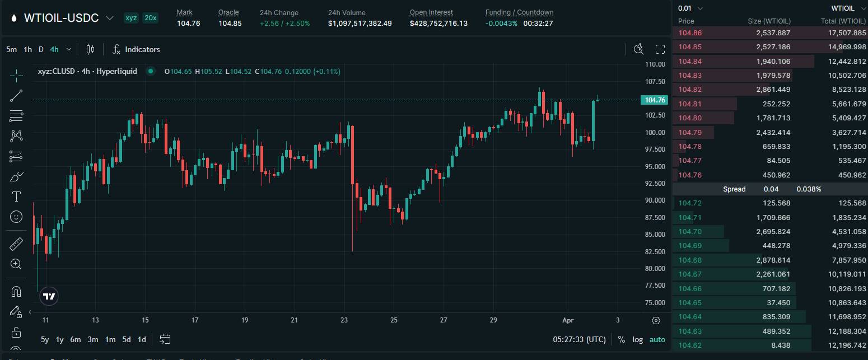Image resolution: width=868 pixels, height=360 pixels.
Task: Select the crosshair cursor tool
Action: pyautogui.click(x=16, y=74)
